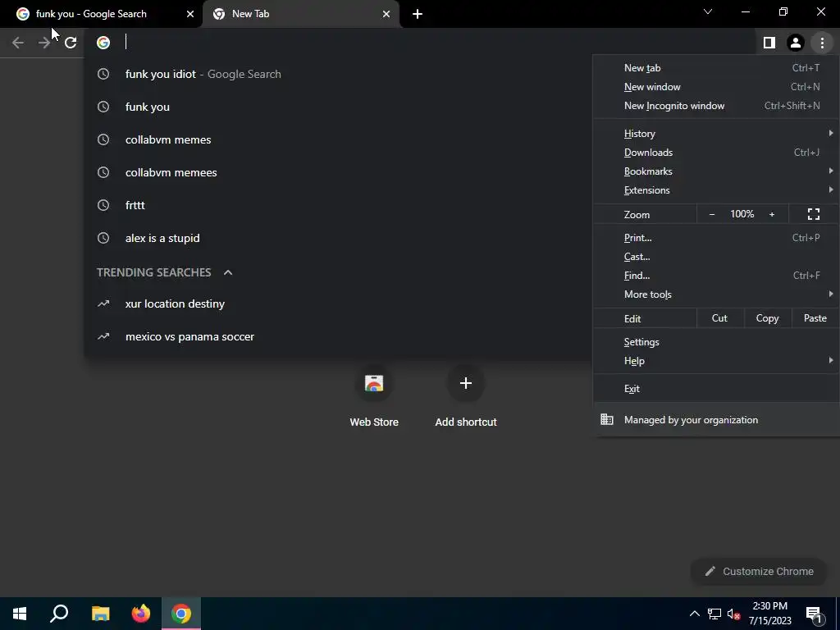
Task: Open the profile avatar icon
Action: coord(796,43)
